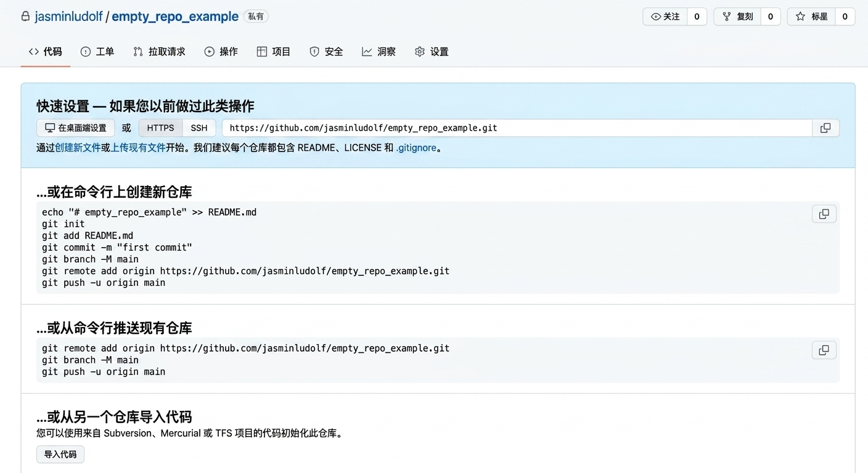Follow the 创建新文件 link
This screenshot has height=473, width=868.
(78, 148)
